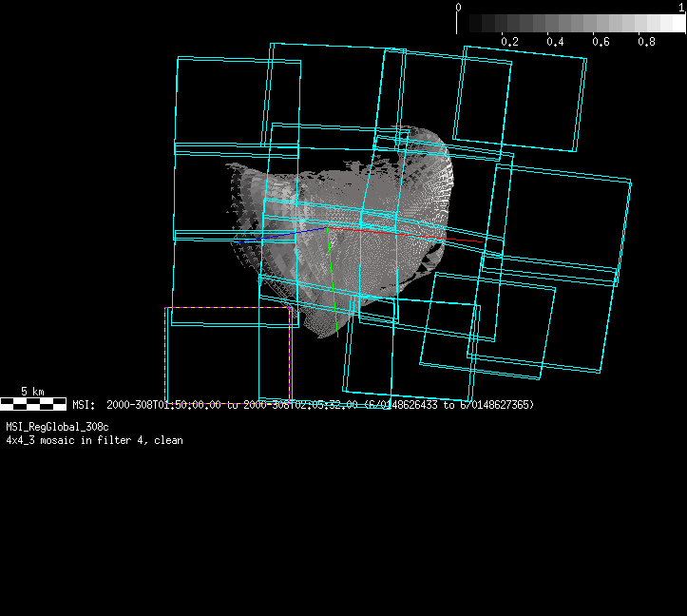The width and height of the screenshot is (687, 616).
Task: Click the 0.4 colorbar tick label
Action: coord(555,42)
